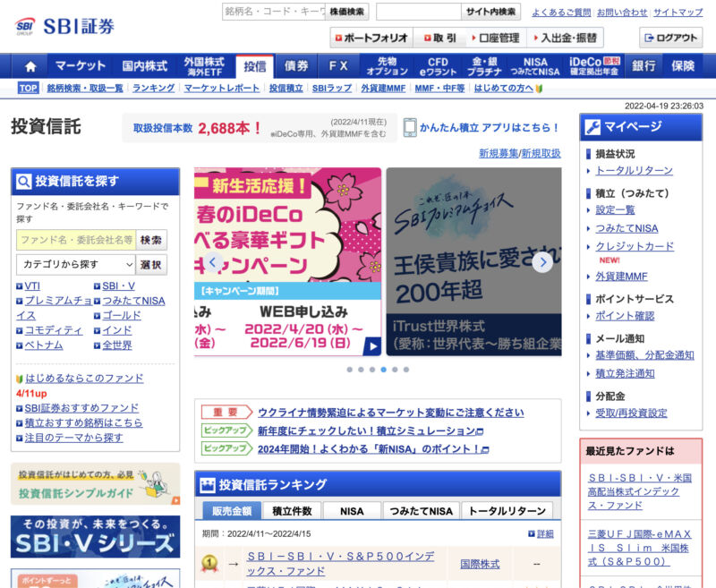Switch to the 国内株式 navigation tab
This screenshot has height=588, width=716.
(145, 66)
